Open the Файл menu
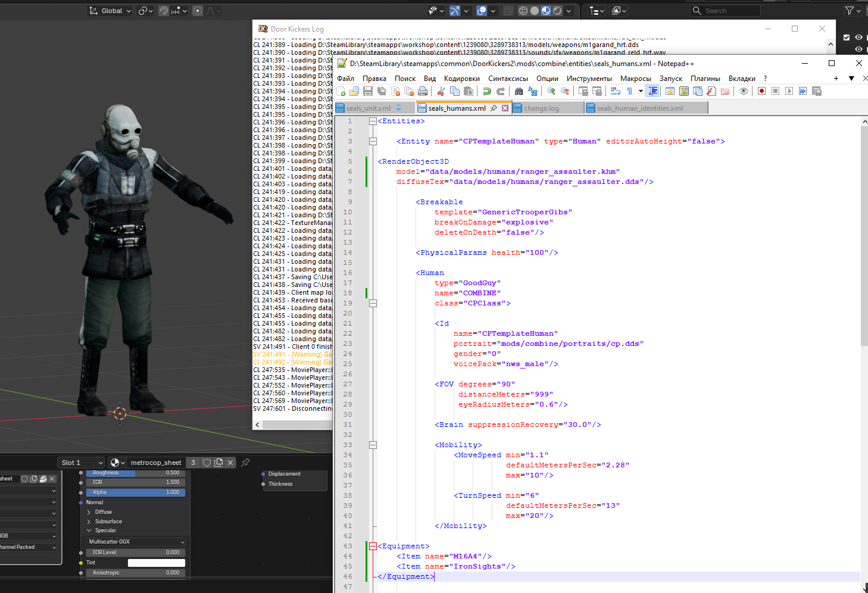This screenshot has height=593, width=868. pyautogui.click(x=345, y=79)
